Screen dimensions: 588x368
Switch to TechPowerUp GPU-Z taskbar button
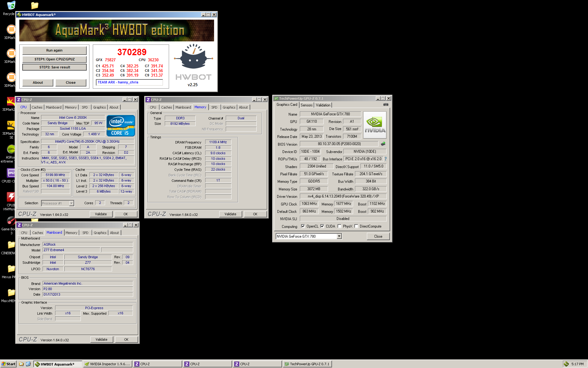(x=307, y=364)
